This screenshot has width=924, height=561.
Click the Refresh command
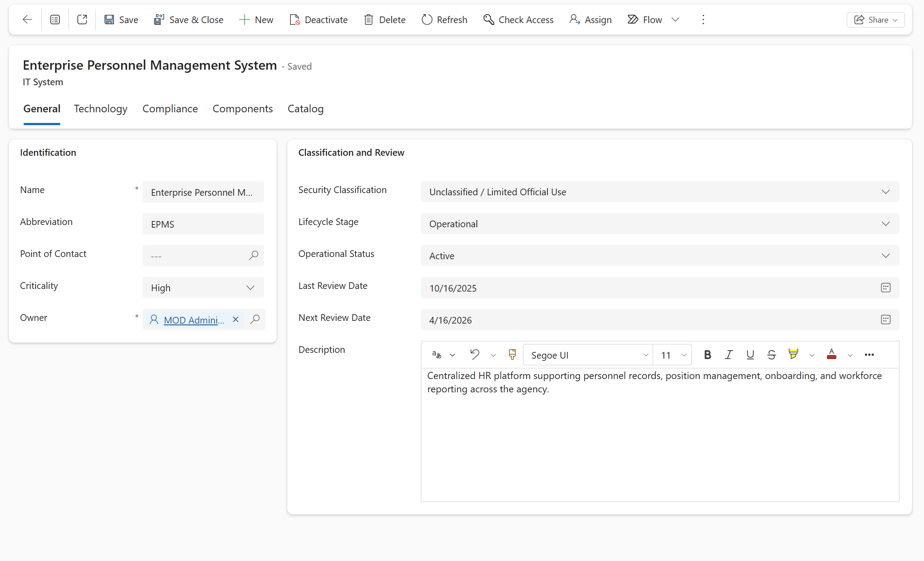pyautogui.click(x=444, y=20)
